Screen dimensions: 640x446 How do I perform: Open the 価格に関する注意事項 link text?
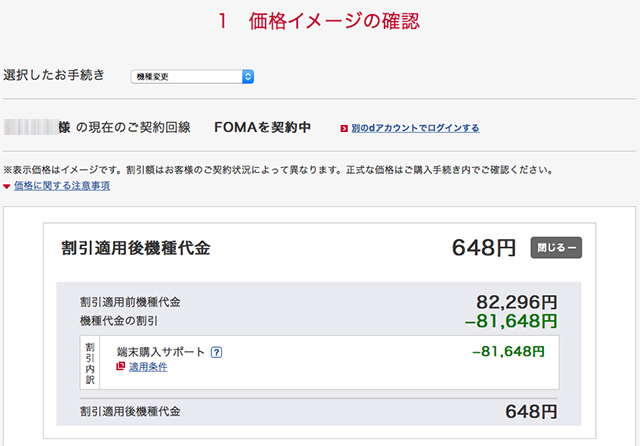62,186
